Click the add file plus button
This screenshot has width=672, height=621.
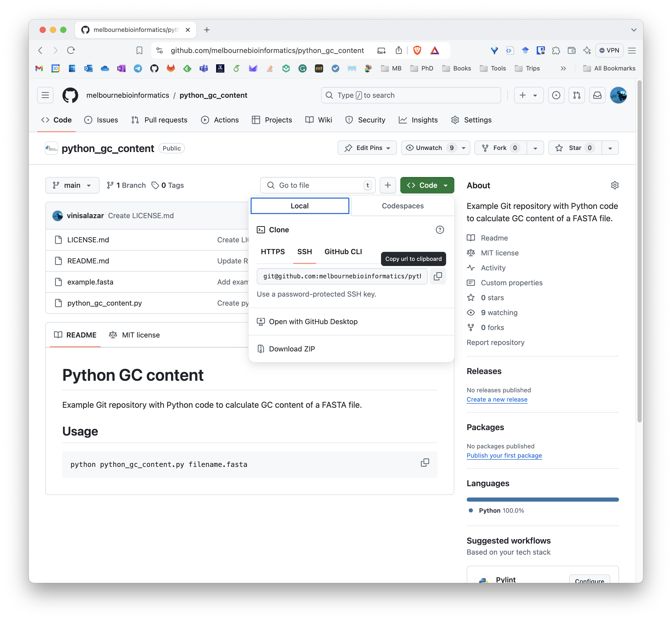pyautogui.click(x=388, y=185)
